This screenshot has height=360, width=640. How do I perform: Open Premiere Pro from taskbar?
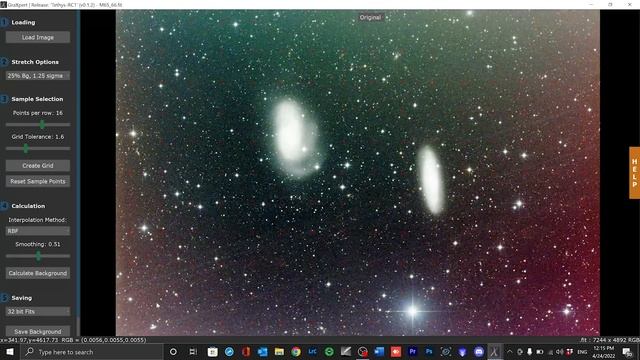[x=413, y=352]
